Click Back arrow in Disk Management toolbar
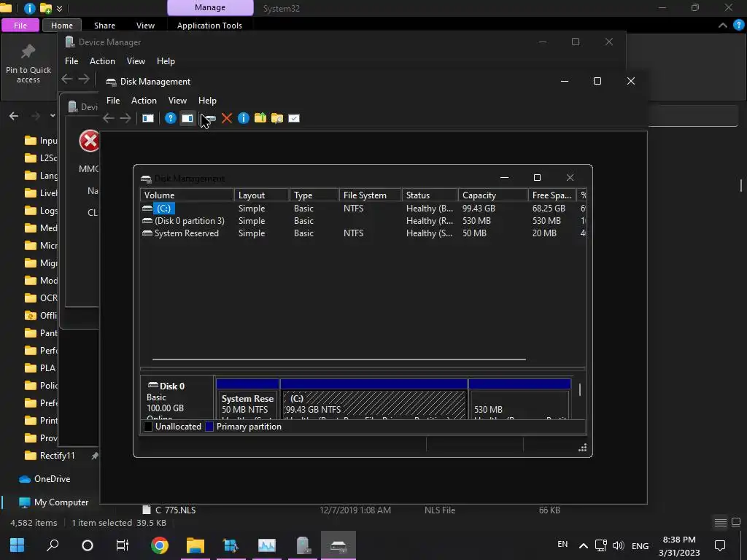The width and height of the screenshot is (747, 560). click(x=109, y=118)
